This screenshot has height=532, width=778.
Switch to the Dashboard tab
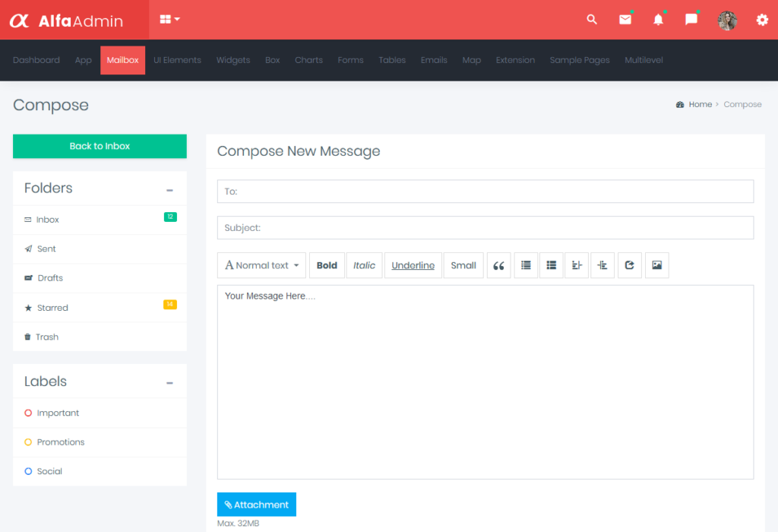(x=36, y=60)
